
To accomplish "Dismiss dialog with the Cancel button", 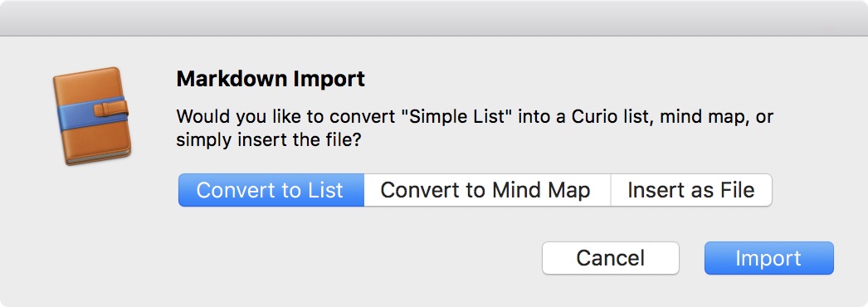I will (611, 258).
